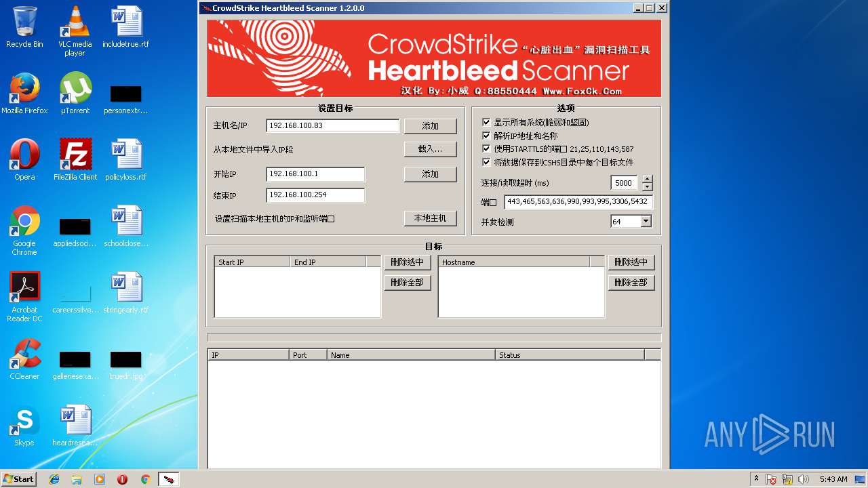
Task: Click 添加 button next to hostname field
Action: click(x=430, y=126)
